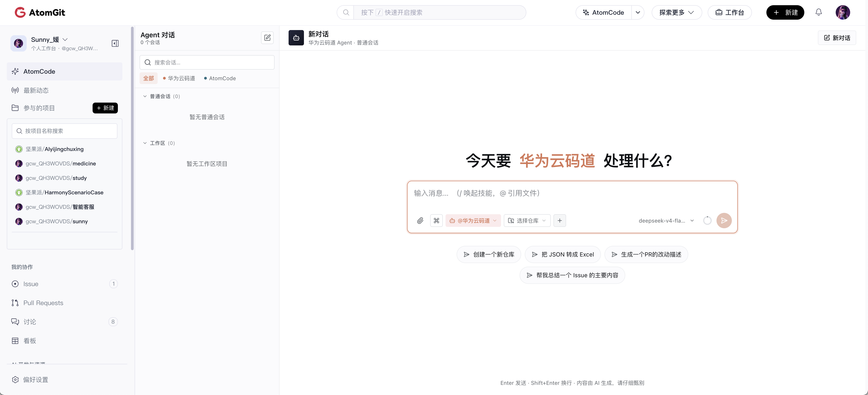The width and height of the screenshot is (868, 395).
Task: Focus the 按项目名称搜索 field
Action: click(x=64, y=131)
